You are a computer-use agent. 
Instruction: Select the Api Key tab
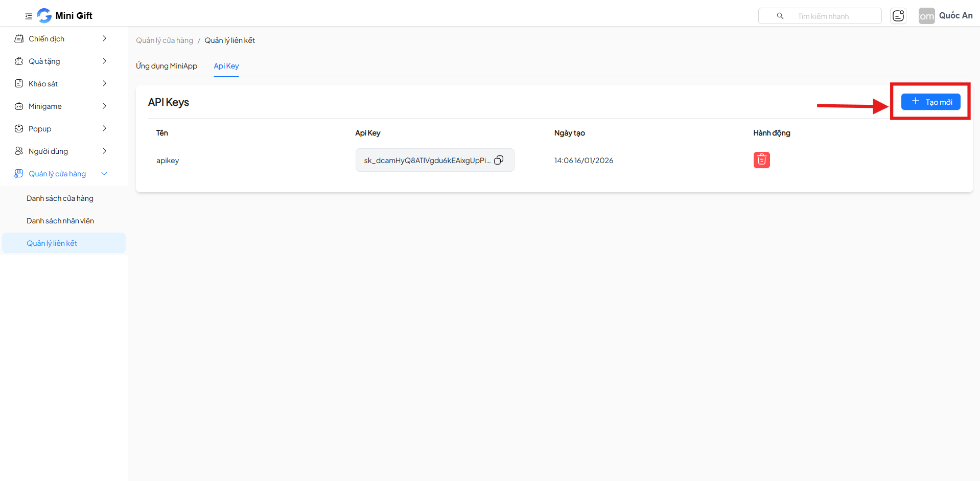(226, 66)
